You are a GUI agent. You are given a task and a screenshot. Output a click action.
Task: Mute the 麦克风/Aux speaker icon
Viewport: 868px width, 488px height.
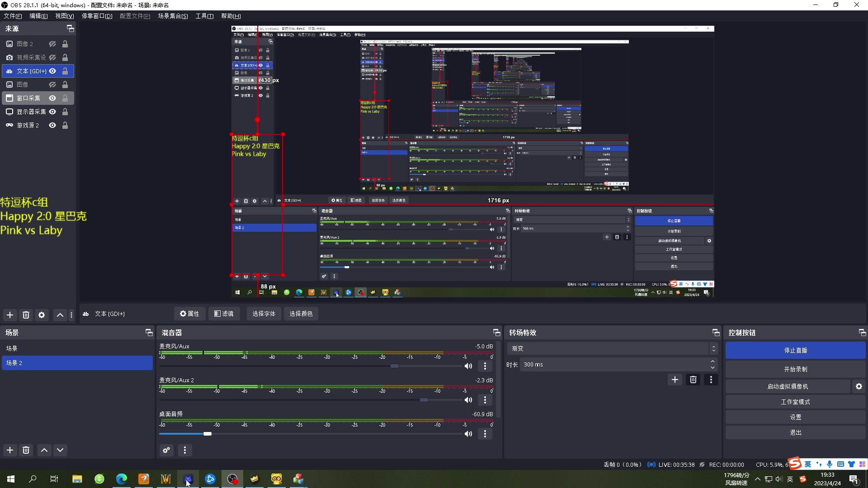[468, 366]
